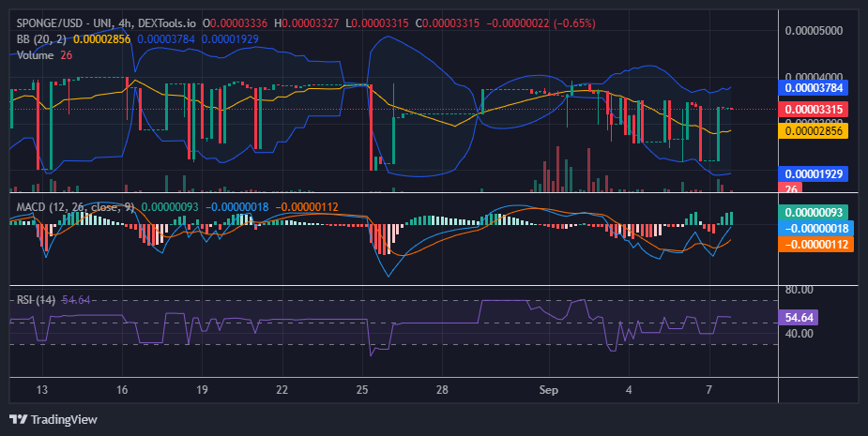Screen dimensions: 868x436
Task: Click the Volume indicator label
Action: point(35,55)
